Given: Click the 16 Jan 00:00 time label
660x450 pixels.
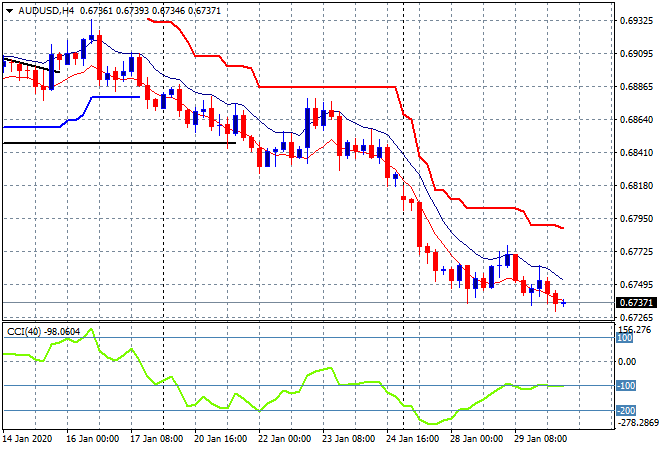Looking at the screenshot, I should (x=92, y=439).
